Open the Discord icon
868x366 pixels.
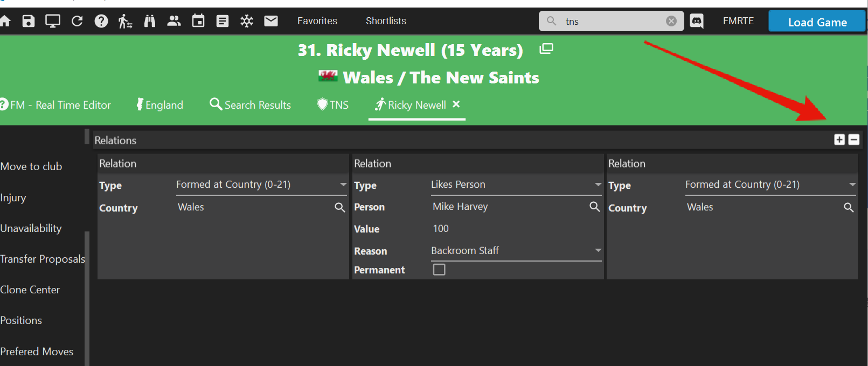point(697,21)
